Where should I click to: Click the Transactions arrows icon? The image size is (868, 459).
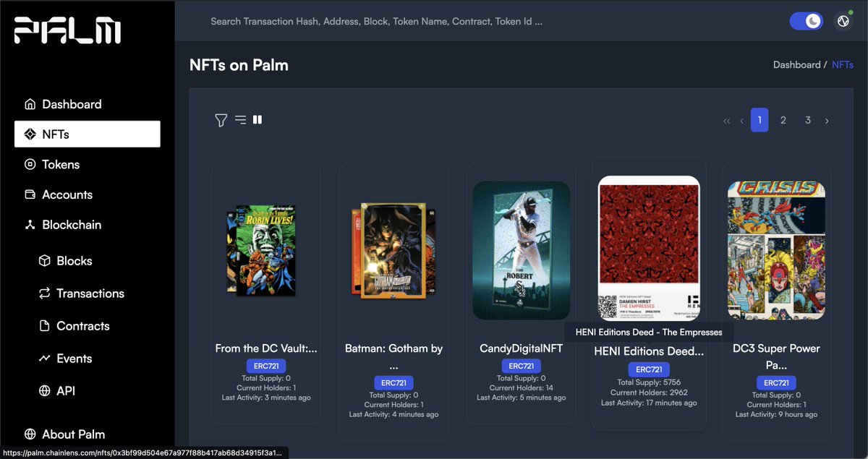point(44,293)
